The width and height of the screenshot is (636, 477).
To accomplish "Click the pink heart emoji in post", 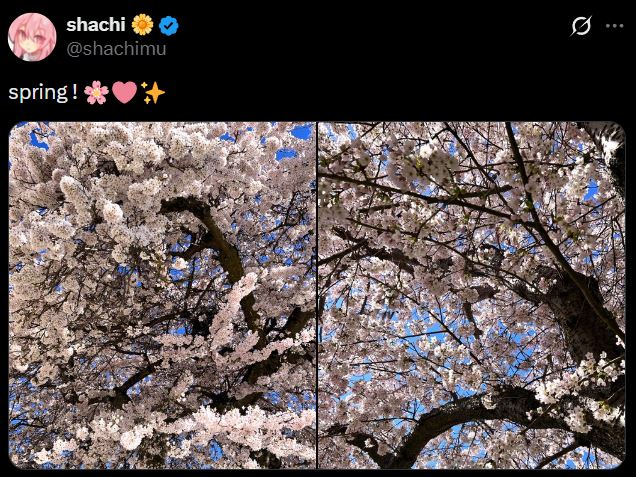I will (125, 93).
